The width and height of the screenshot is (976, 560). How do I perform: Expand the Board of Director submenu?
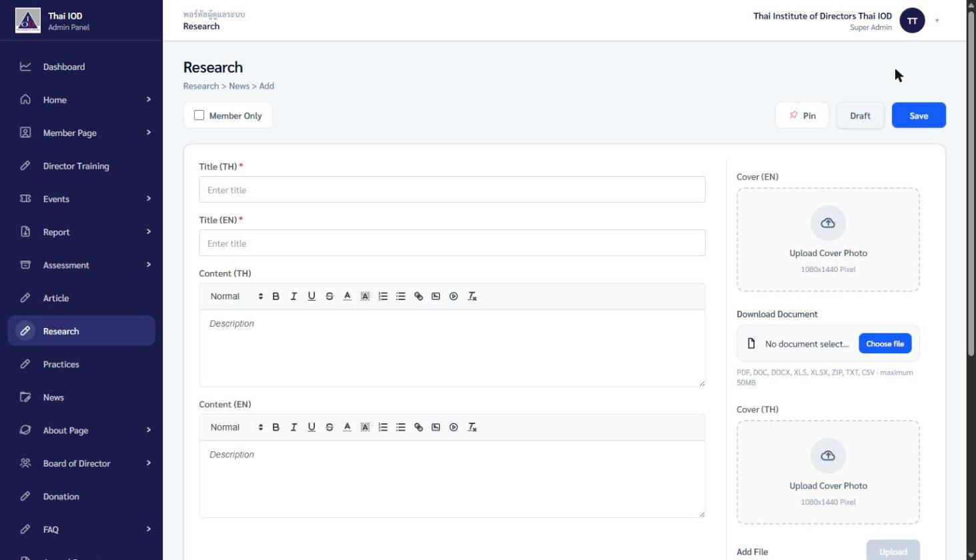point(148,463)
